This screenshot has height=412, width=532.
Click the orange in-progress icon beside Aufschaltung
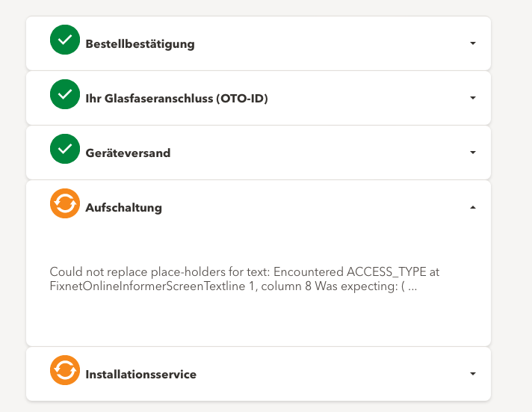click(x=65, y=204)
